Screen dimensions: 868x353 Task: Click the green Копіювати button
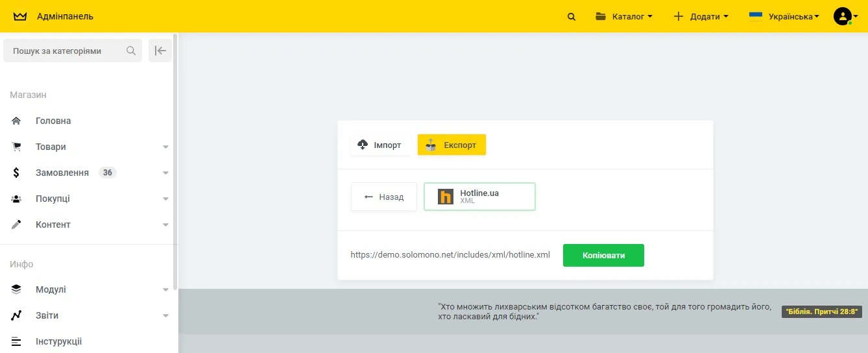pos(603,255)
